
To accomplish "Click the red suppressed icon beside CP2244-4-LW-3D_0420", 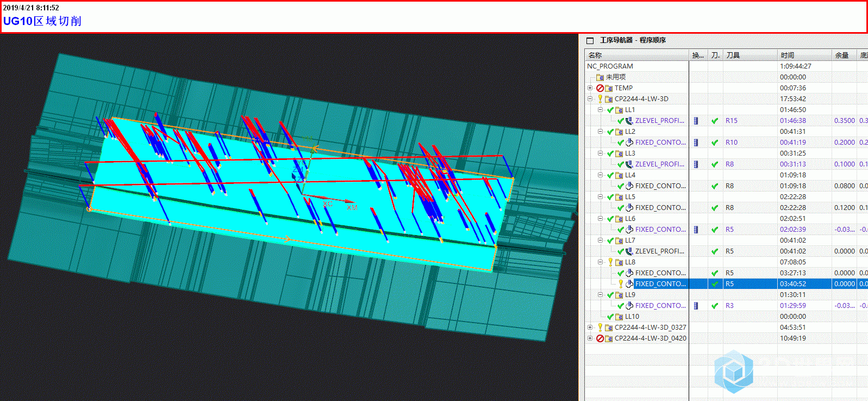I will (x=600, y=338).
